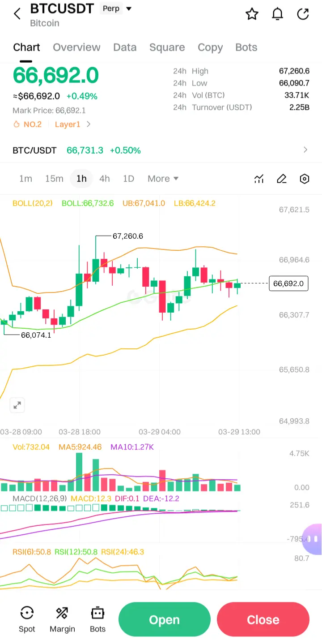The width and height of the screenshot is (322, 644).
Task: Tap the green Open button
Action: (164, 619)
